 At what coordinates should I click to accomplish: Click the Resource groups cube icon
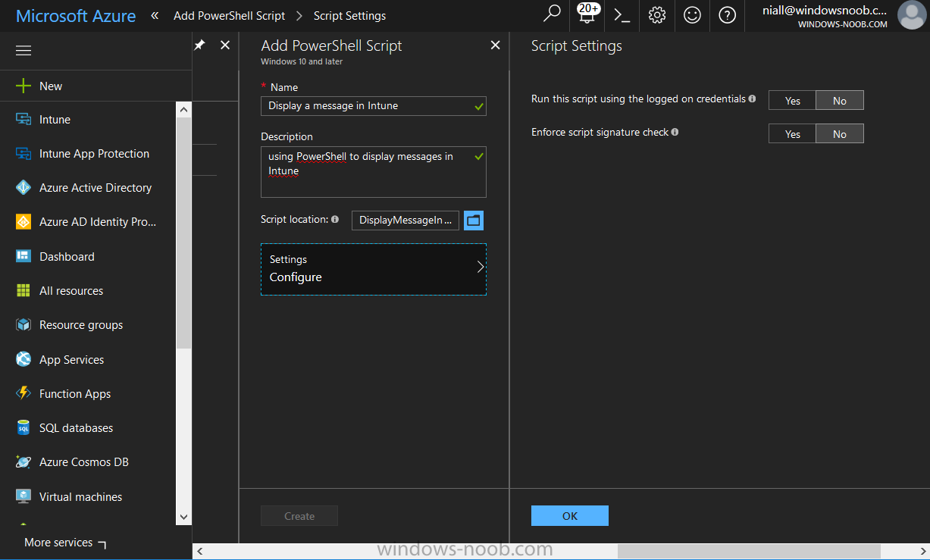tap(23, 325)
